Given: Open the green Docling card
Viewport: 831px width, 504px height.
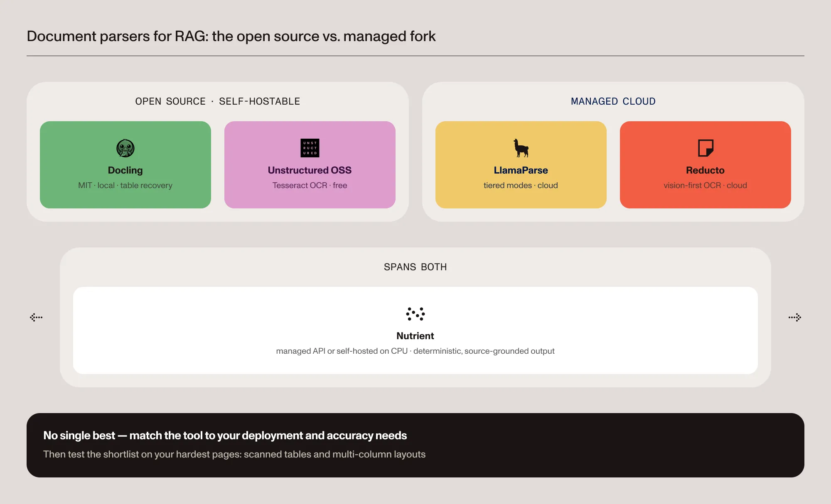Looking at the screenshot, I should pos(125,165).
